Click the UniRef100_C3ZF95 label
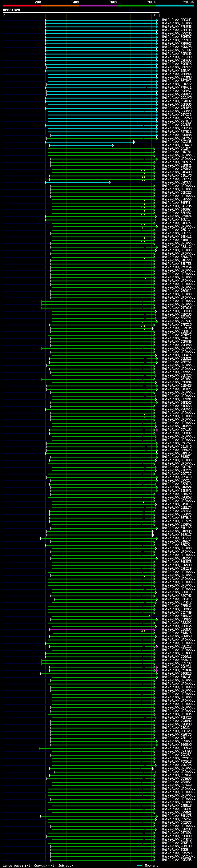The height and width of the screenshot is (868, 197). [177, 328]
